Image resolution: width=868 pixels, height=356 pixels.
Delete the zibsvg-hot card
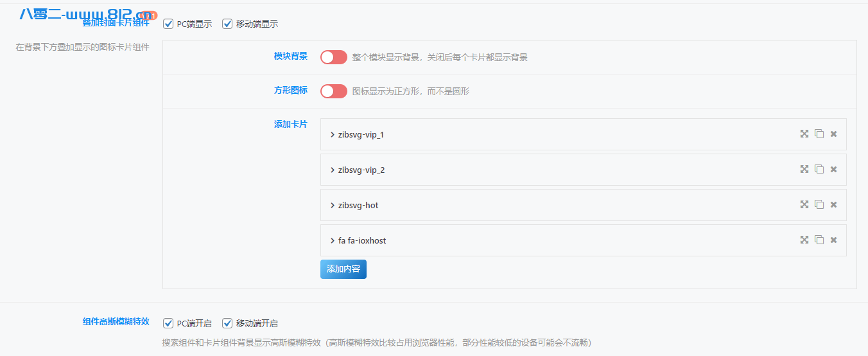833,205
